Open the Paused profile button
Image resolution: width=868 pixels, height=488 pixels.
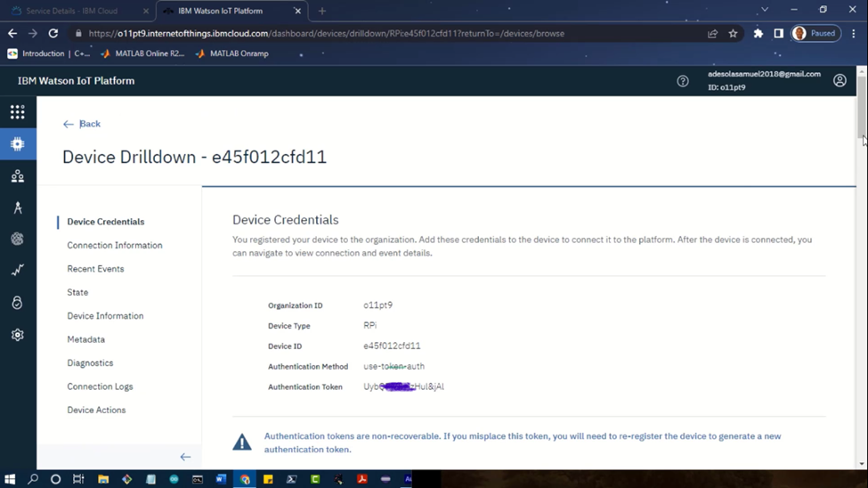pos(816,33)
